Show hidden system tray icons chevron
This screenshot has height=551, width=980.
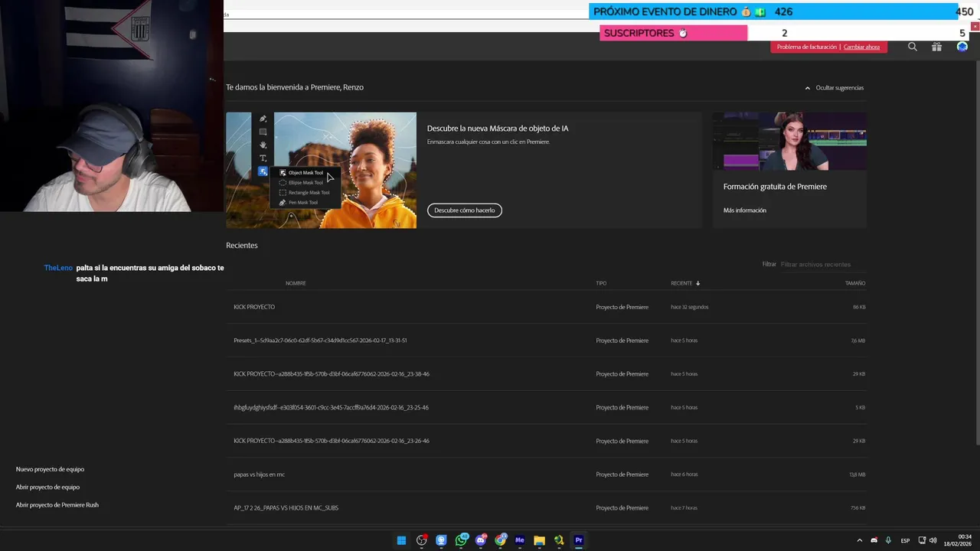(x=859, y=540)
